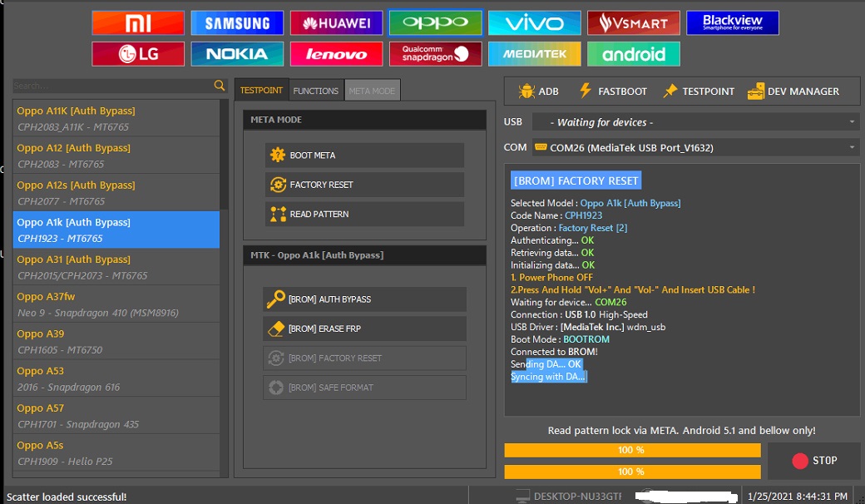Image resolution: width=865 pixels, height=504 pixels.
Task: Click the ADB bug icon
Action: 526,91
